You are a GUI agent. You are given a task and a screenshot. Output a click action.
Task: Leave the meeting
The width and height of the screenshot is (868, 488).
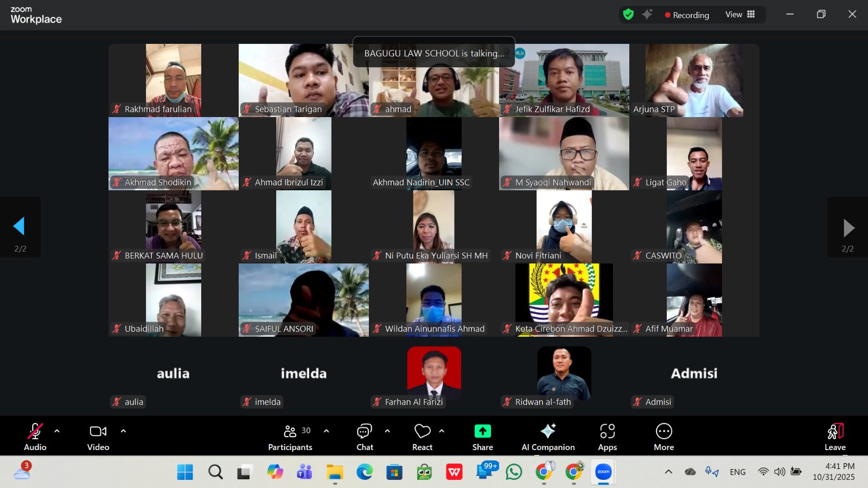click(x=835, y=436)
